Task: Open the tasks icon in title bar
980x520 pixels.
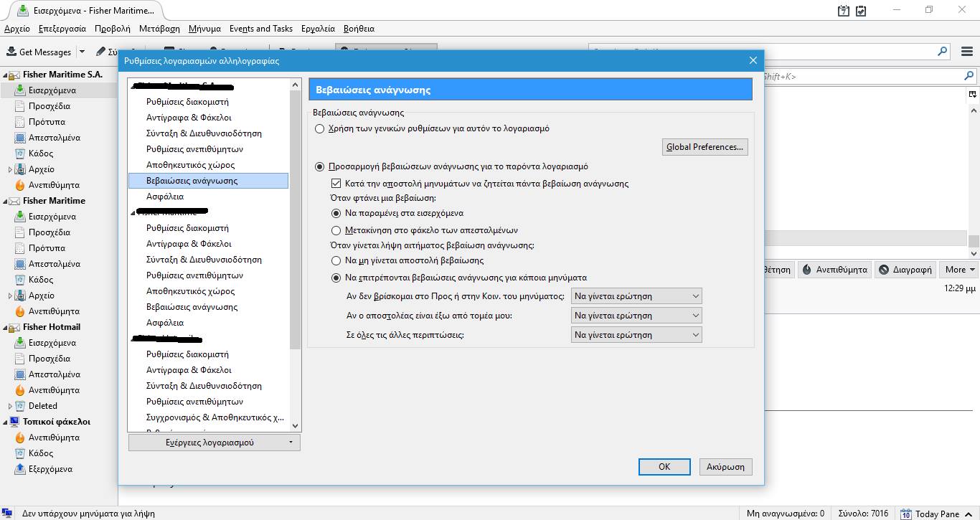Action: coord(861,11)
